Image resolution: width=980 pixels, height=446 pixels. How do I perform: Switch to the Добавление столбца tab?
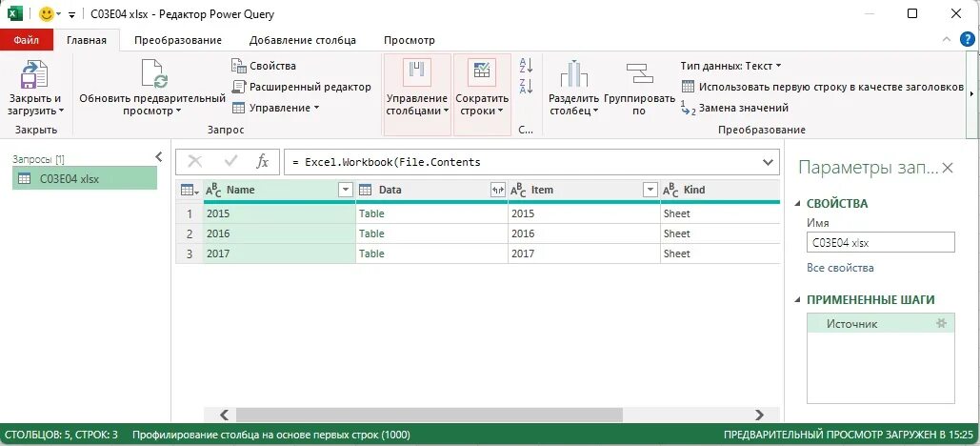point(303,40)
